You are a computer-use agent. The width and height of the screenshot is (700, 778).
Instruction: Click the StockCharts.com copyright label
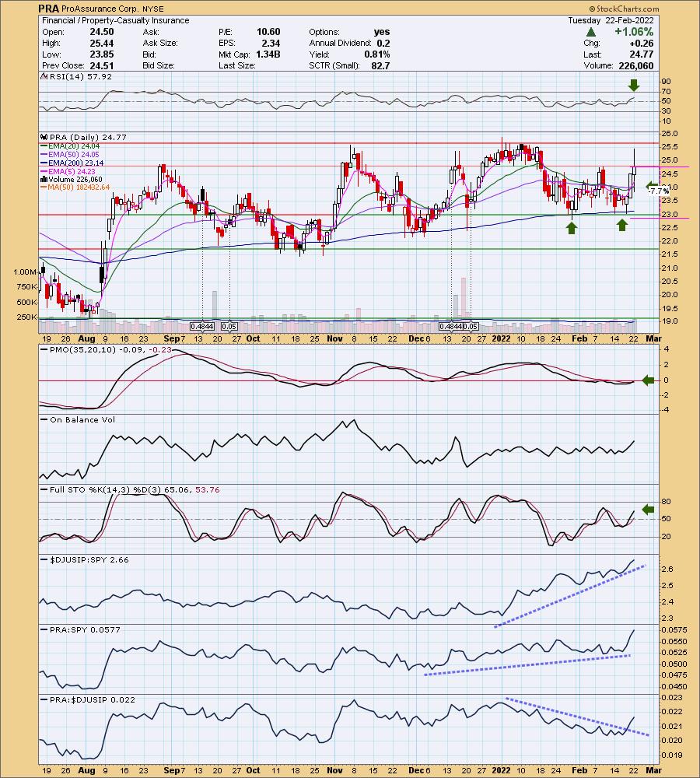pyautogui.click(x=624, y=9)
